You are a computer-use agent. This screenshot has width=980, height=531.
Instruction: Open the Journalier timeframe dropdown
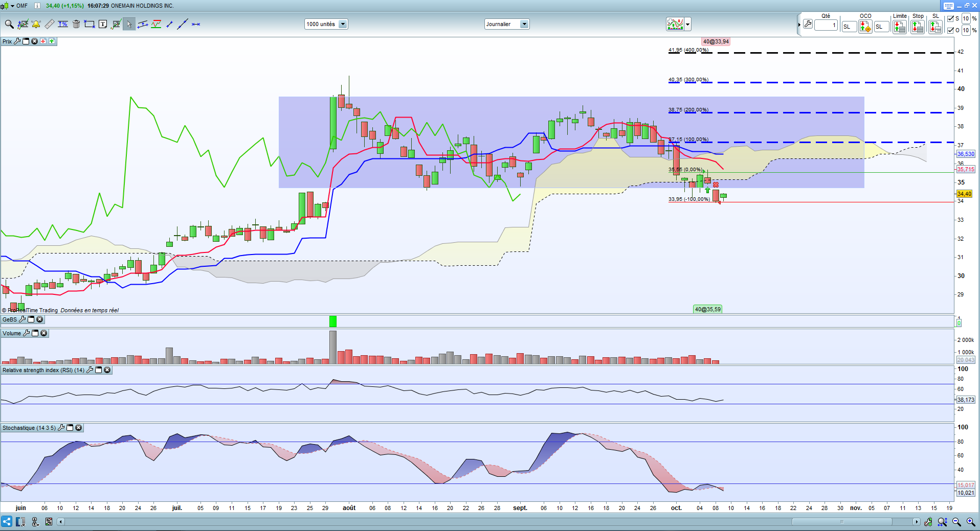click(x=524, y=24)
